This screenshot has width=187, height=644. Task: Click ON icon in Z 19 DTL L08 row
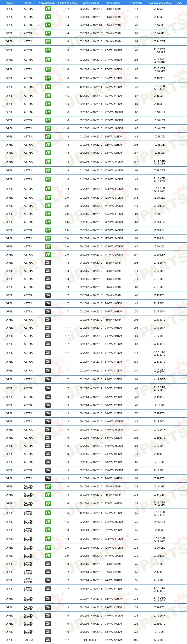tap(48, 478)
